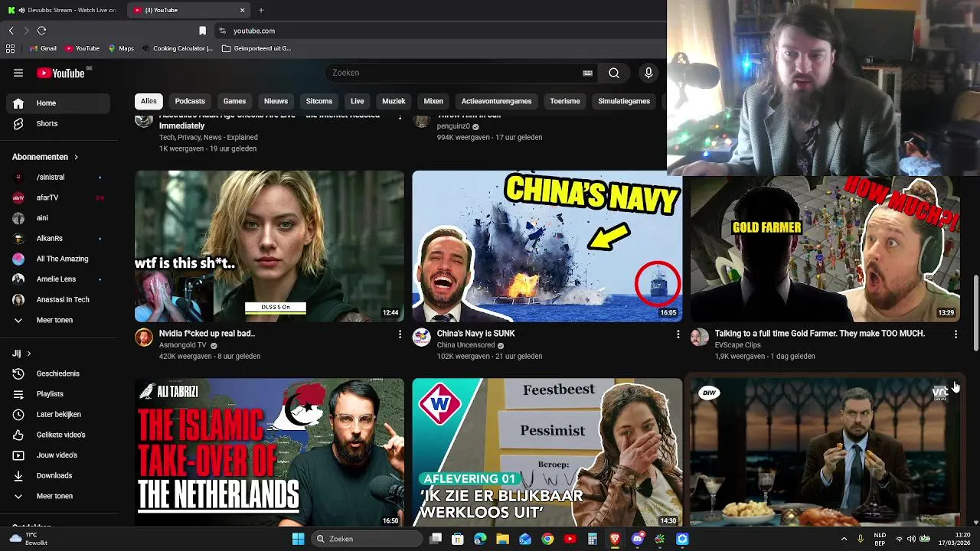Image resolution: width=980 pixels, height=551 pixels.
Task: Click the page vertical scrollbar thumb
Action: click(x=975, y=313)
